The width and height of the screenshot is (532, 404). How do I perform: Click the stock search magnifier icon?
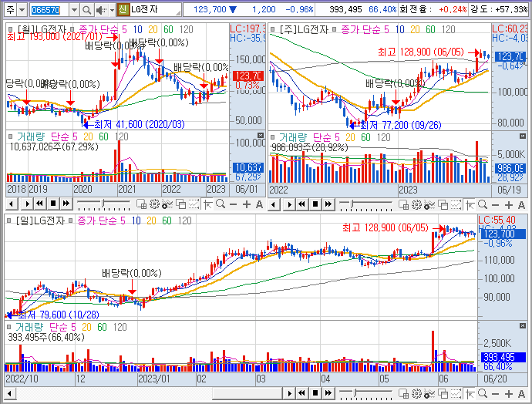(86, 10)
